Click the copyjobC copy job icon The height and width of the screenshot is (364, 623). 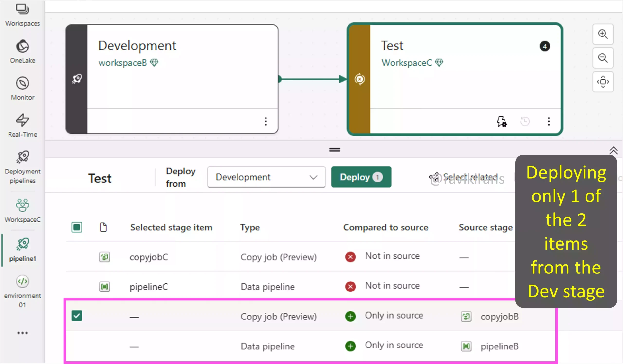(x=105, y=257)
